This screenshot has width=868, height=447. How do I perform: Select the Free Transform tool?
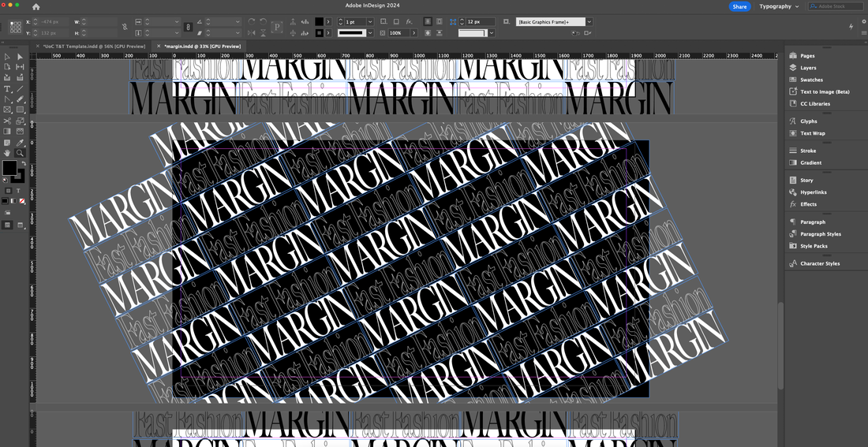click(20, 121)
